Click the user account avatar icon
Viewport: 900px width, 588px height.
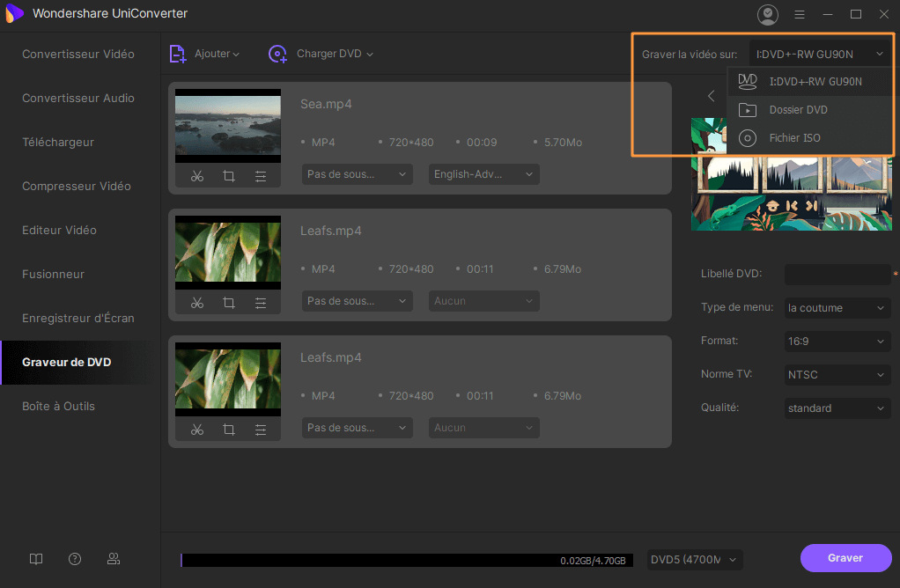[768, 14]
